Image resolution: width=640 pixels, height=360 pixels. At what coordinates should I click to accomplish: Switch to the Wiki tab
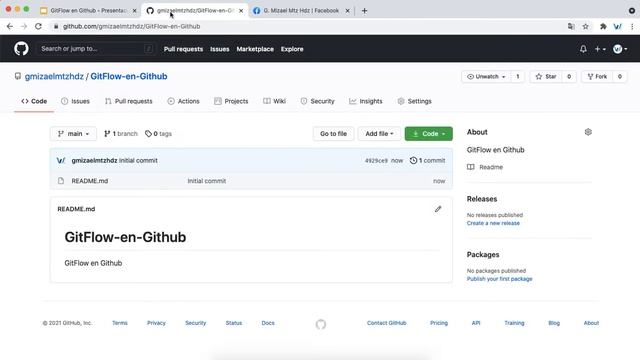click(274, 101)
